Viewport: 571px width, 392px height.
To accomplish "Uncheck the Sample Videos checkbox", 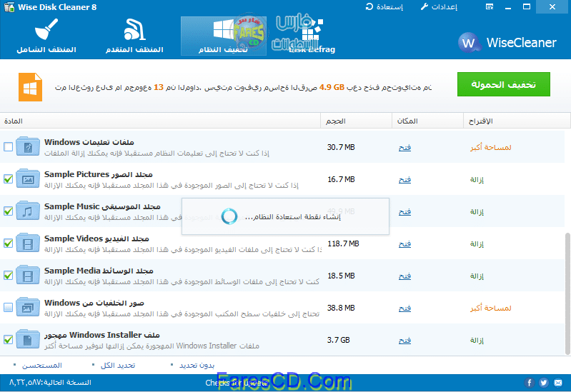I will click(x=8, y=243).
